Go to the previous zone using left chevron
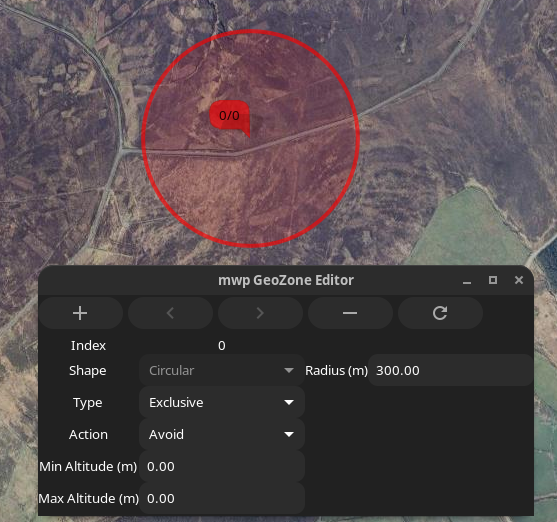 (171, 313)
